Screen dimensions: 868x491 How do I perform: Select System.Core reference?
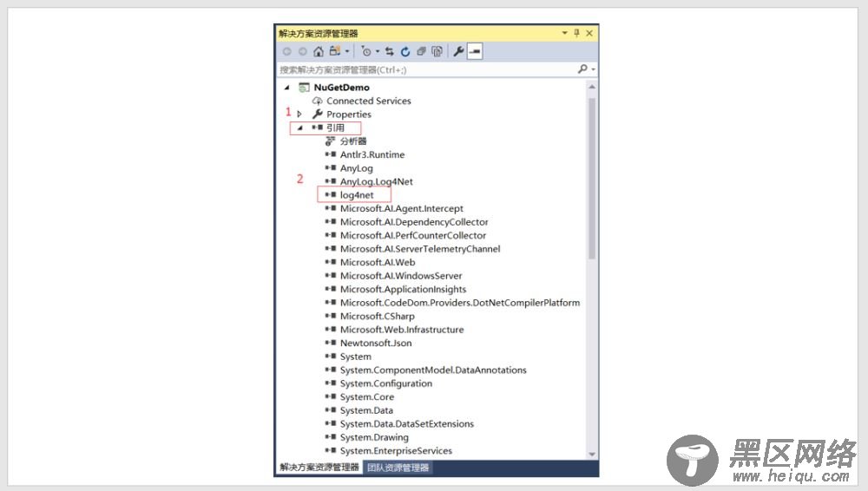[x=367, y=397]
